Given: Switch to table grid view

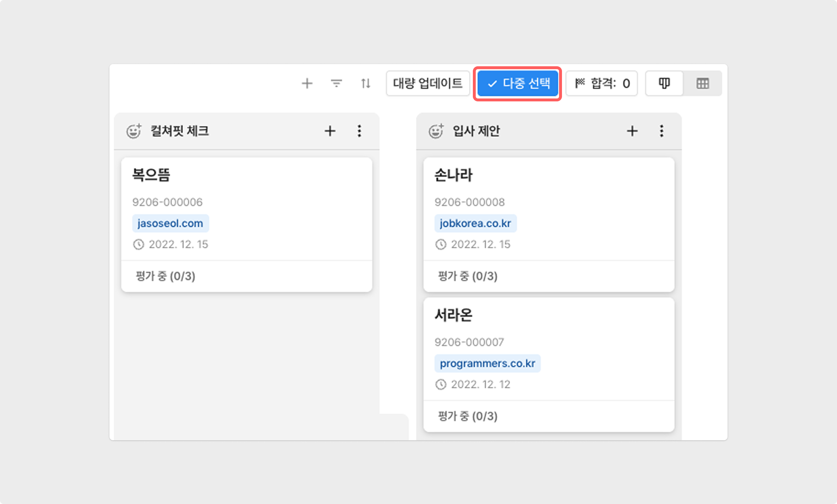Looking at the screenshot, I should (703, 84).
